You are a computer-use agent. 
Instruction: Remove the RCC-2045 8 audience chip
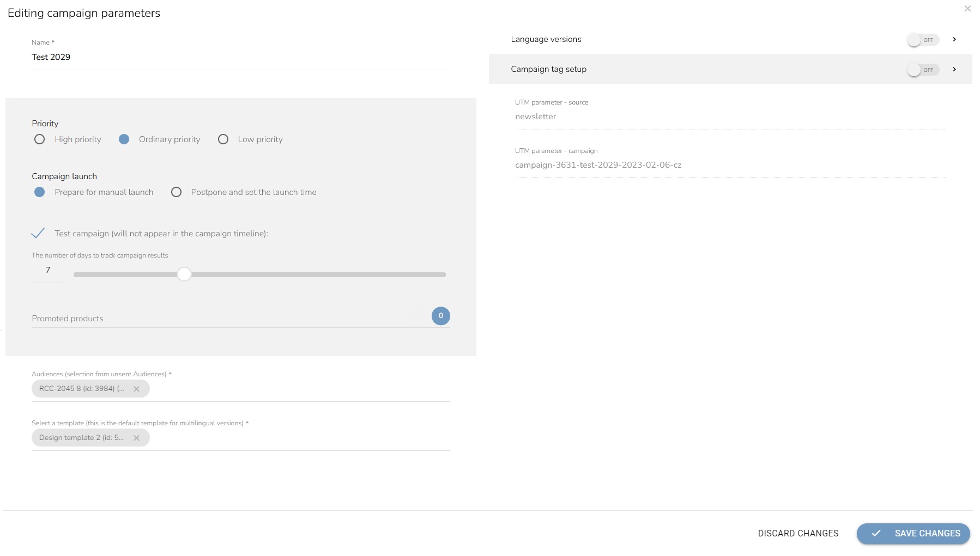(x=137, y=389)
